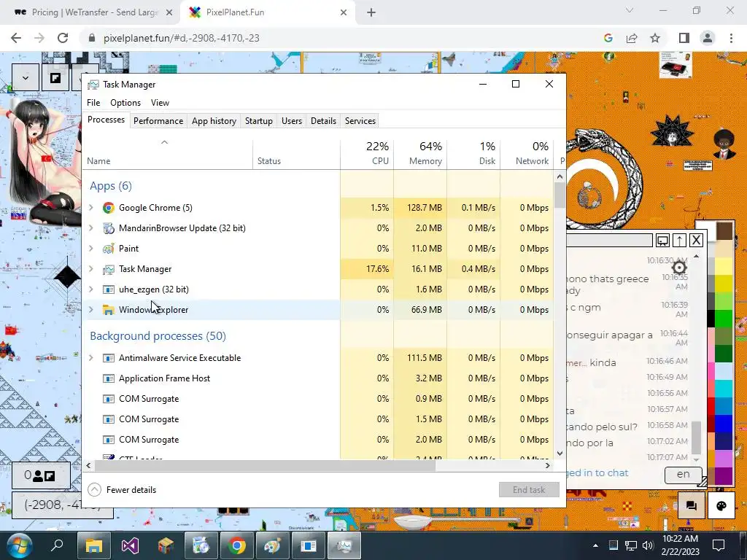Open File Explorer from the taskbar
The image size is (747, 560).
click(94, 545)
